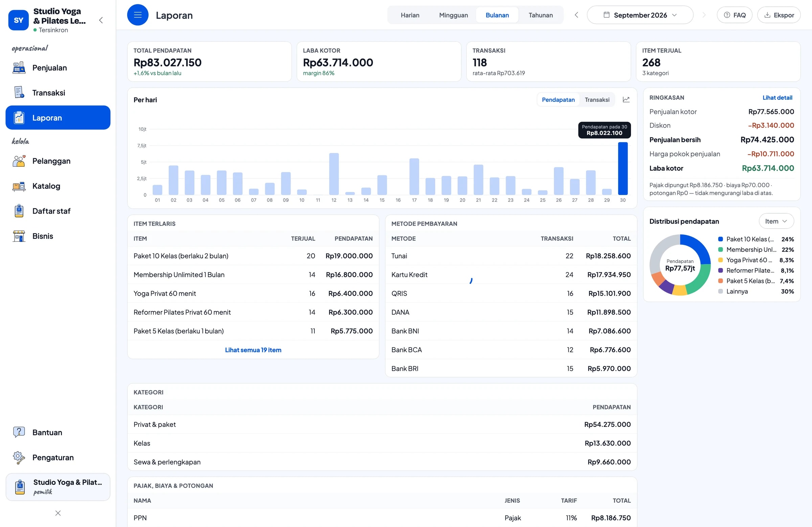Select the Mingguan period tab
The height and width of the screenshot is (527, 812).
(x=453, y=15)
